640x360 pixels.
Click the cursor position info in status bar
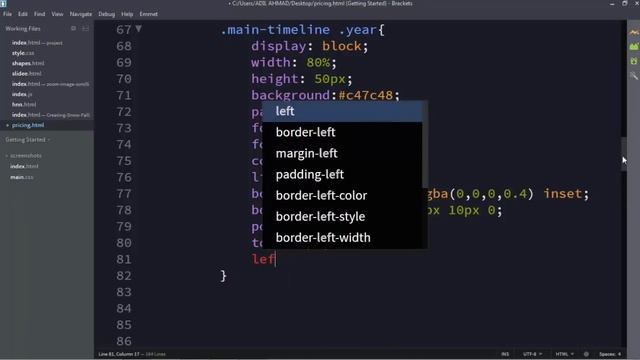tap(132, 354)
